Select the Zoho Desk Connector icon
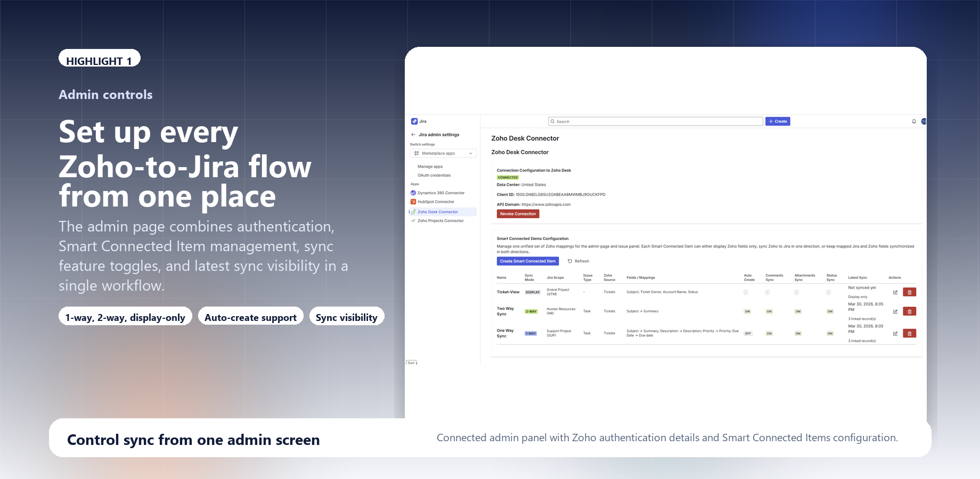The image size is (980, 479). click(x=414, y=212)
